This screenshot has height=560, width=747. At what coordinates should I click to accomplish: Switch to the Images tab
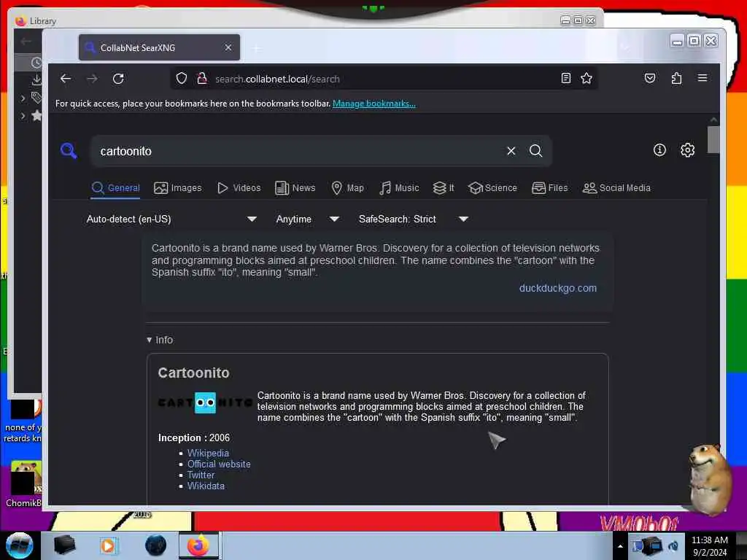(x=178, y=188)
